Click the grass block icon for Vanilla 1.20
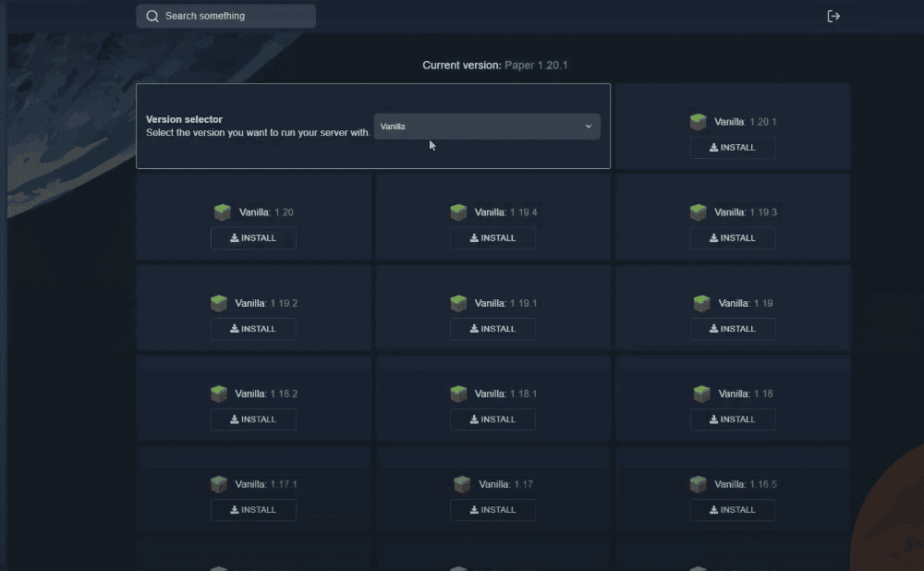The height and width of the screenshot is (571, 924). (223, 213)
